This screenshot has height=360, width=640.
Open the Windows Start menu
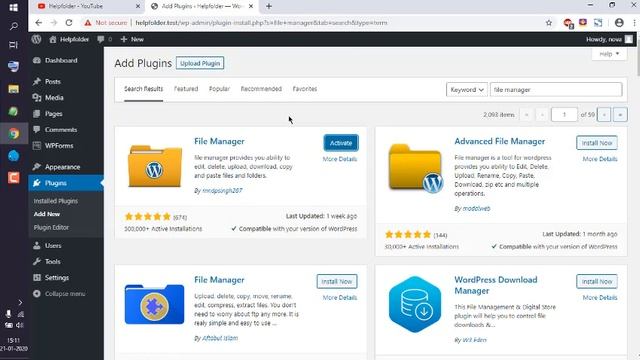[13, 8]
